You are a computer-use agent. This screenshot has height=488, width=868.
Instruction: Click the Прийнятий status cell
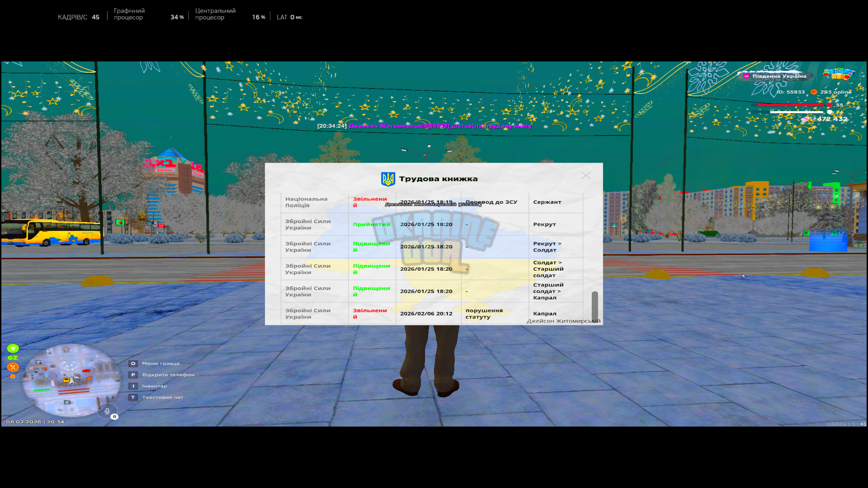pyautogui.click(x=372, y=224)
